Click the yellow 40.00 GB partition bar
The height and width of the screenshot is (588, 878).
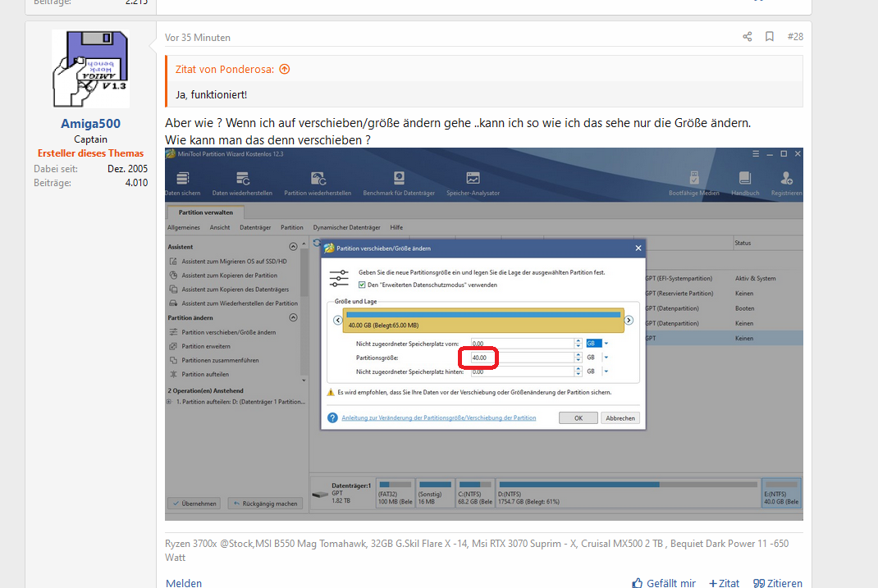click(x=483, y=320)
